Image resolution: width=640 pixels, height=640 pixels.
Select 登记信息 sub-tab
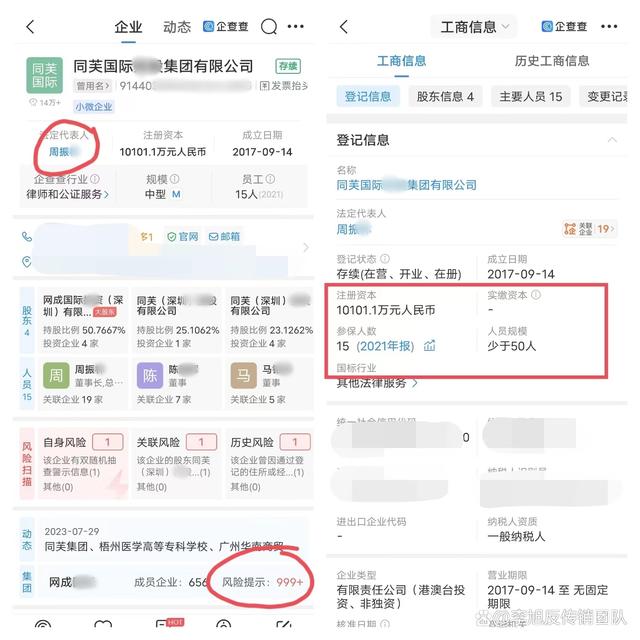[368, 96]
